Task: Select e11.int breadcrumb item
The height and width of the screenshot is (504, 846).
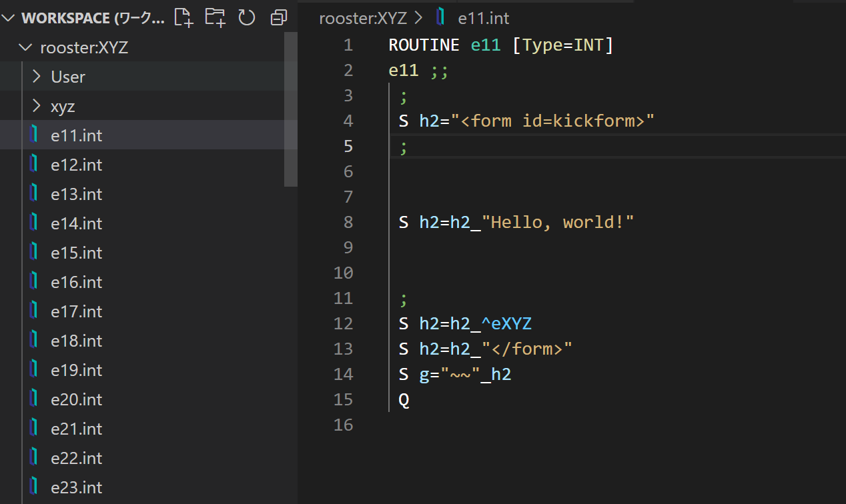Action: 483,18
